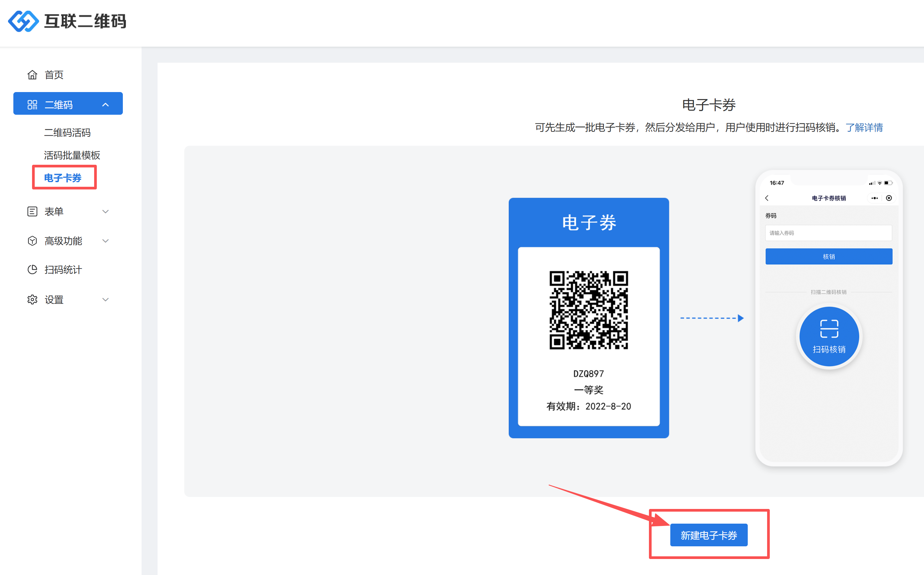924x575 pixels.
Task: Click the 电子卡券 page heading
Action: 709,105
